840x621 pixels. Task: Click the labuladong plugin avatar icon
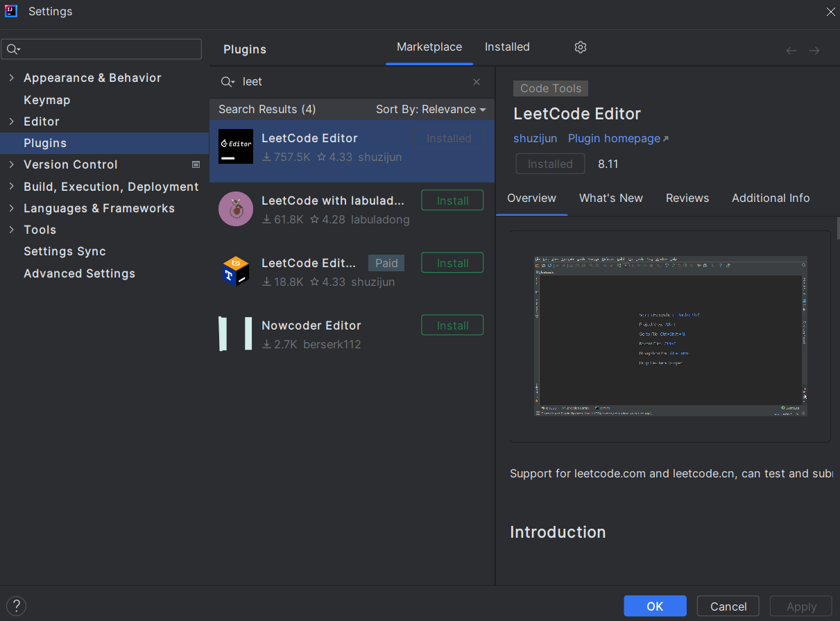pos(236,209)
